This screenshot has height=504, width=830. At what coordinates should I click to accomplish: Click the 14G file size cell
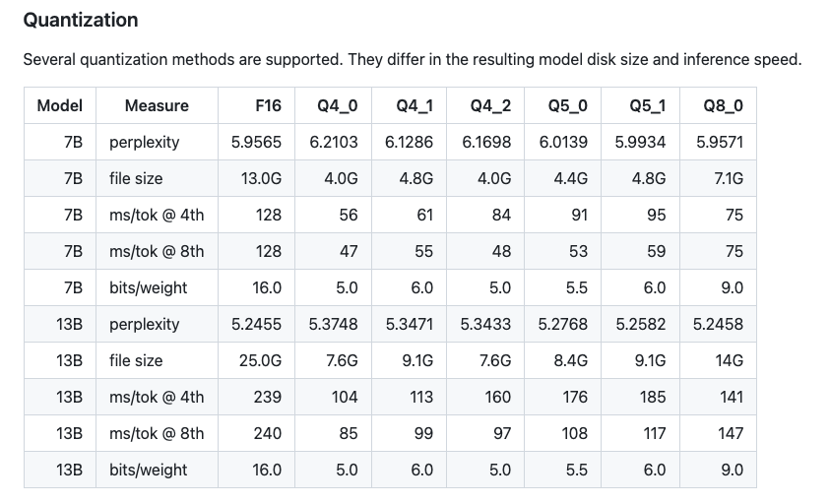730,360
